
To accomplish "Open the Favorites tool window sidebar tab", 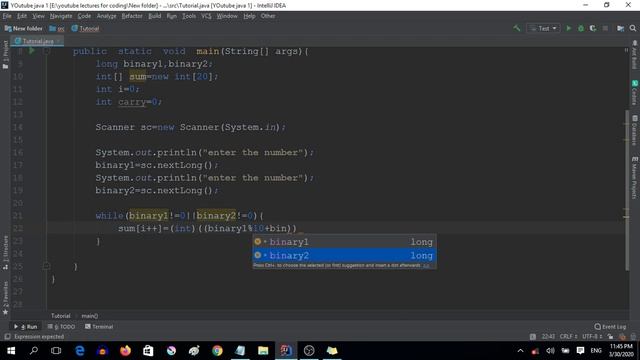I will (x=5, y=298).
